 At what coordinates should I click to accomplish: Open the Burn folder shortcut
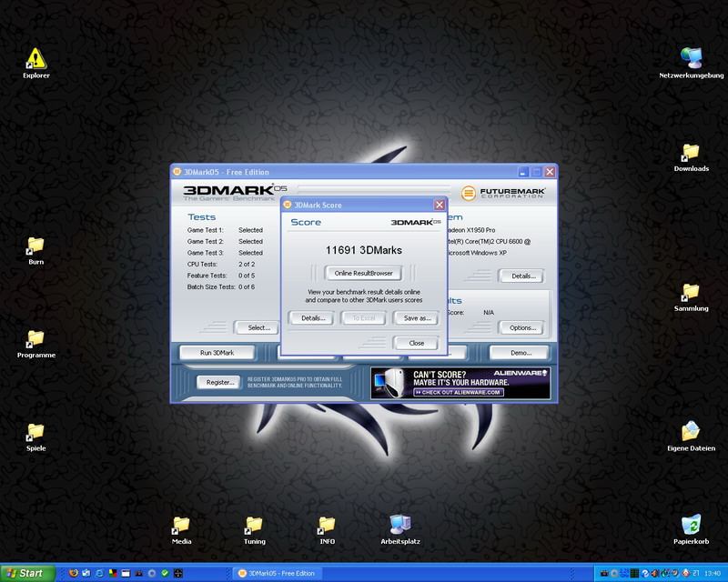35,251
